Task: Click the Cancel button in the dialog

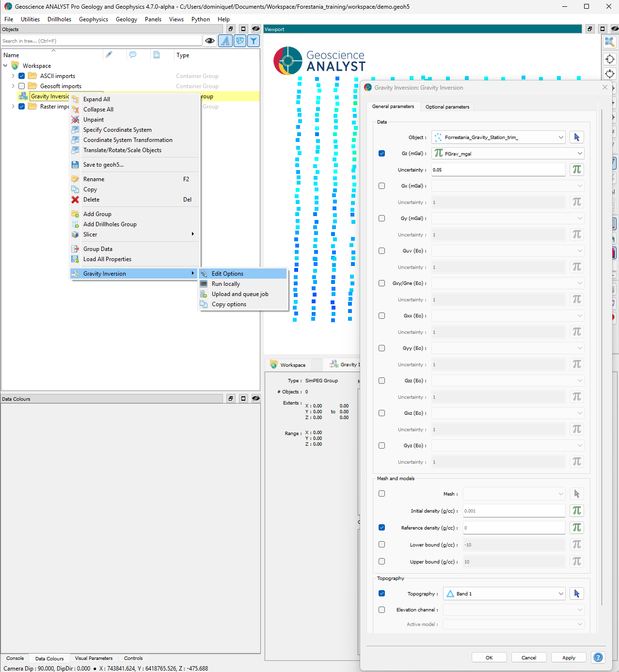Action: [x=528, y=657]
